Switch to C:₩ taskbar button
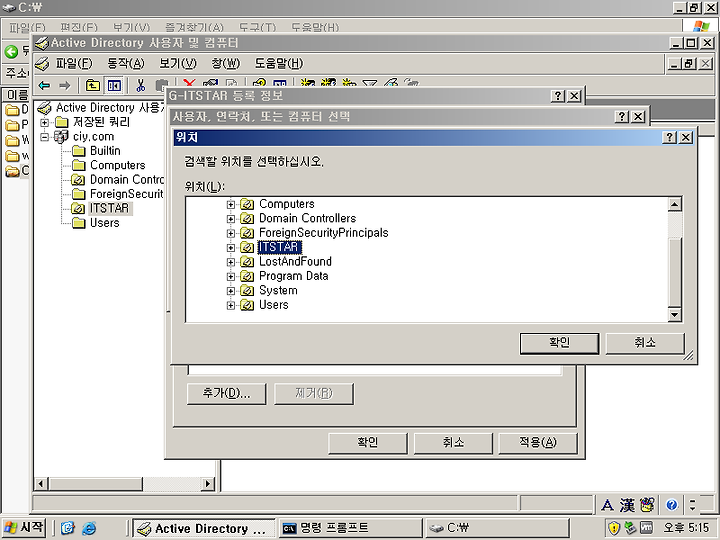This screenshot has width=720, height=540. tap(496, 528)
